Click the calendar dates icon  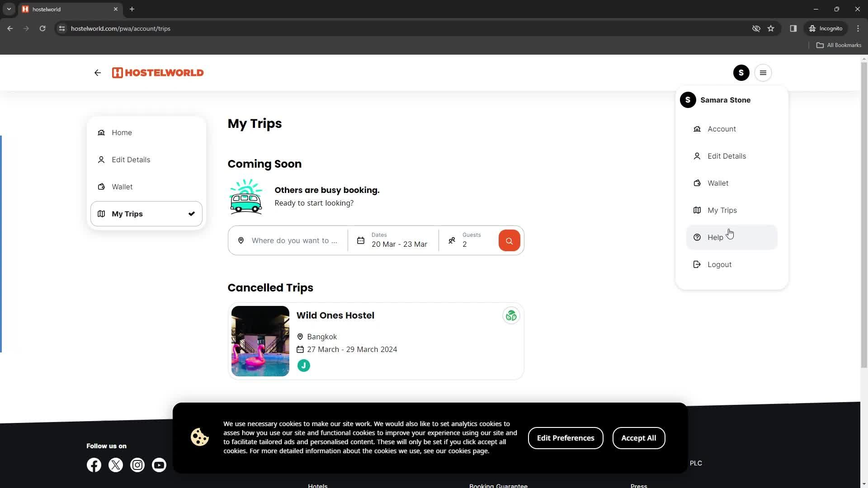coord(360,240)
